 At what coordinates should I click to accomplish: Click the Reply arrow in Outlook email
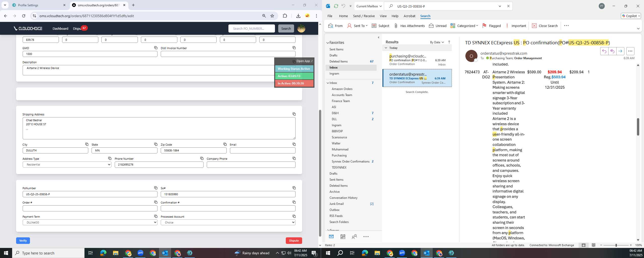tap(604, 51)
